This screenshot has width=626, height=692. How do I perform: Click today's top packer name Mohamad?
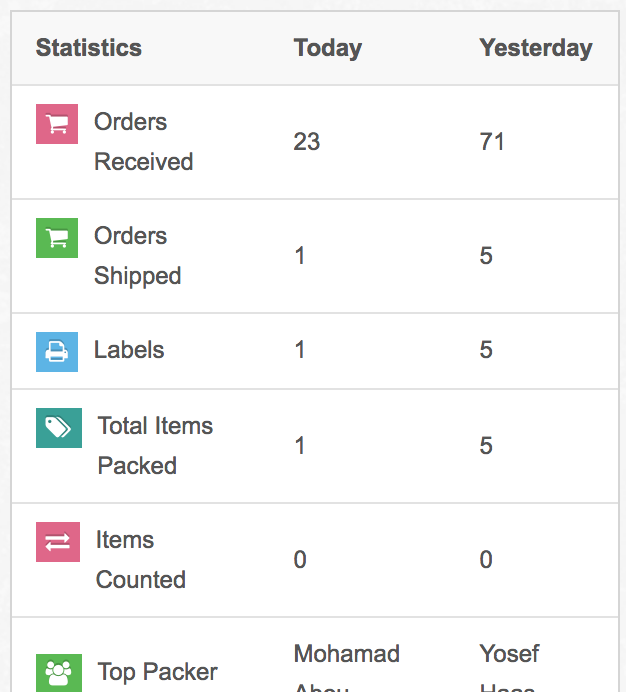click(x=347, y=654)
